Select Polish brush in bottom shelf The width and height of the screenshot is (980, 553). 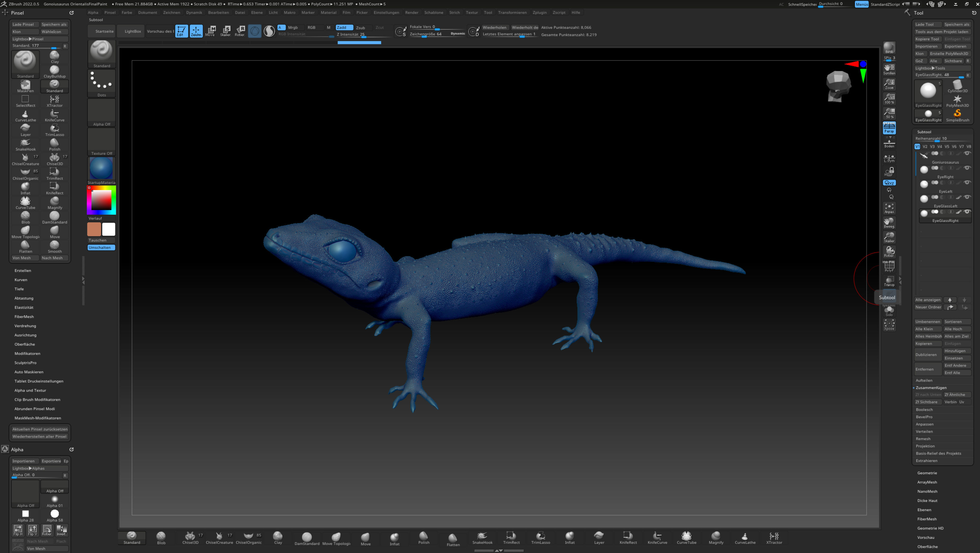(x=423, y=538)
